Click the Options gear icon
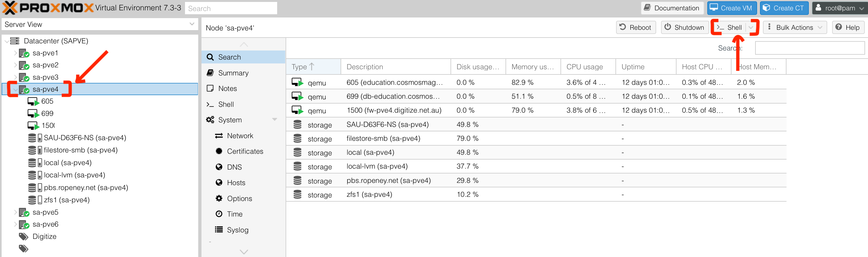868x257 pixels. pyautogui.click(x=219, y=198)
